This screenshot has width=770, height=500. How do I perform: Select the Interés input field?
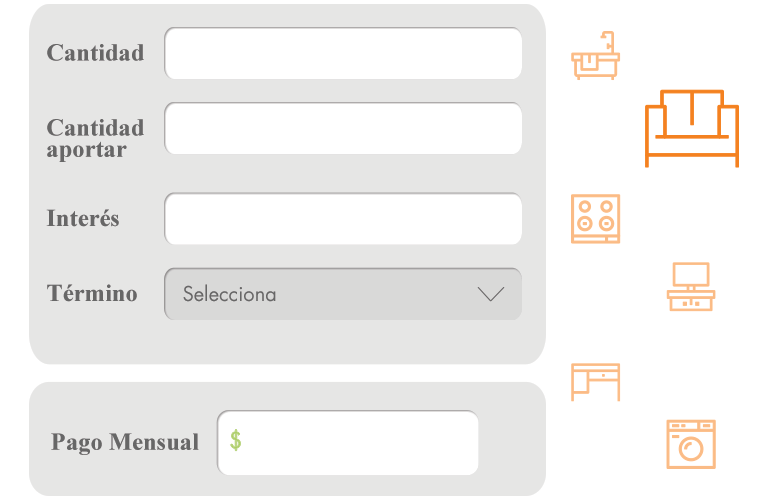click(343, 219)
